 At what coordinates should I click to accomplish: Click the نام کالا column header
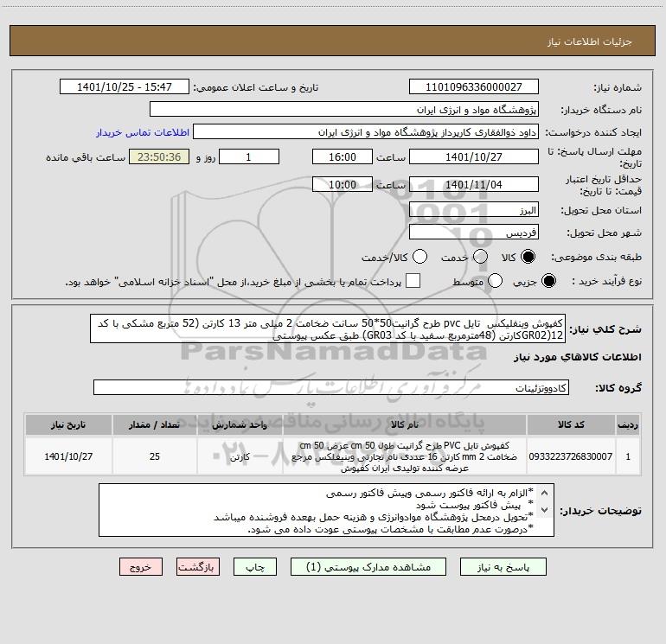[405, 424]
